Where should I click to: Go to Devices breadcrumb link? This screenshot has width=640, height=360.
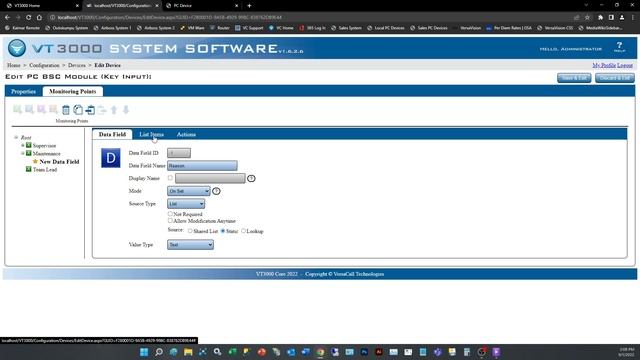pos(77,65)
